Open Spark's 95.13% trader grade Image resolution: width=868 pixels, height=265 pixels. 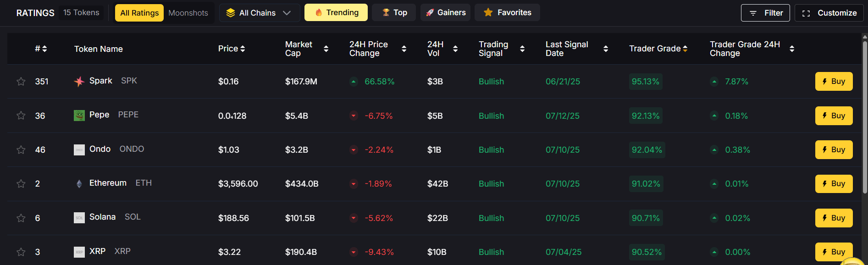646,82
